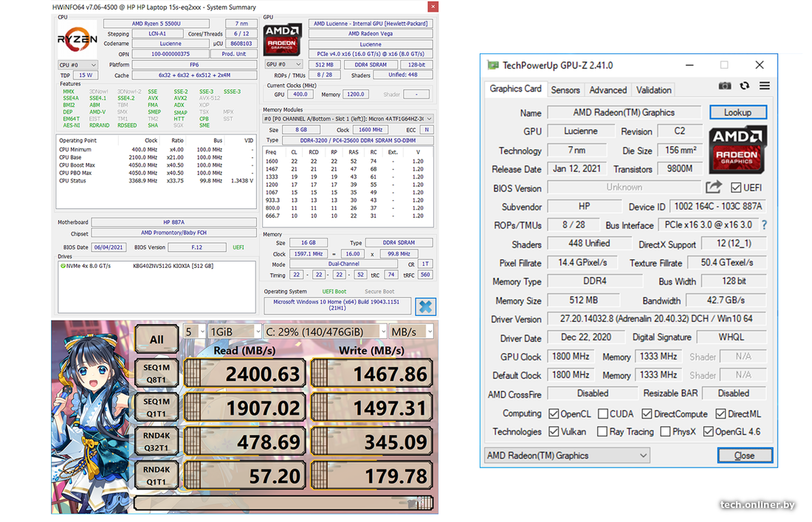Screen dimensions: 812x522
Task: Switch to the Sensors tab
Action: click(x=565, y=90)
